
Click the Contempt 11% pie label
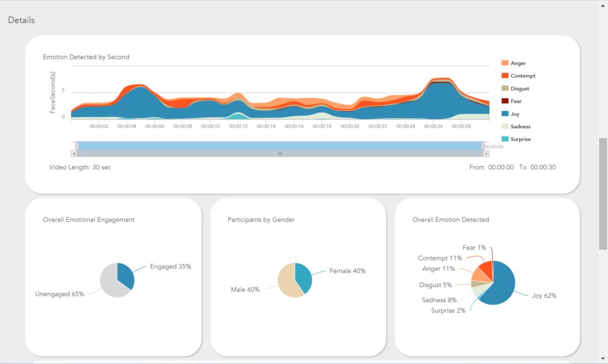(x=440, y=258)
